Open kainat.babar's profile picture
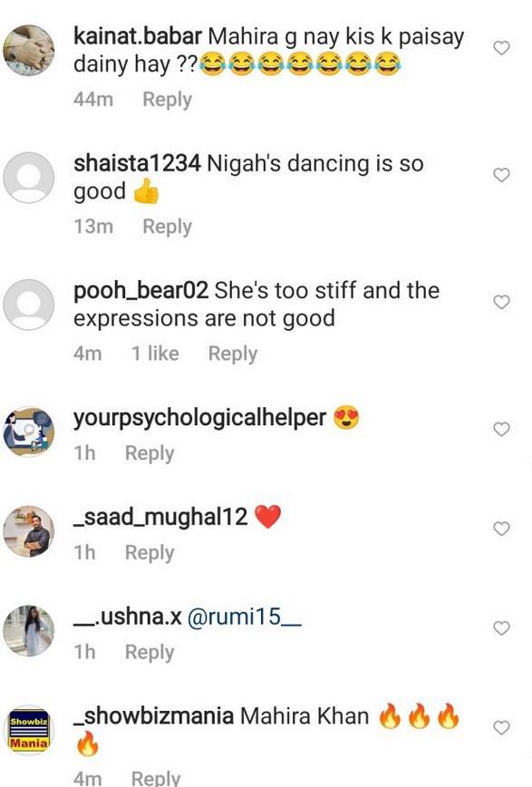 click(29, 51)
